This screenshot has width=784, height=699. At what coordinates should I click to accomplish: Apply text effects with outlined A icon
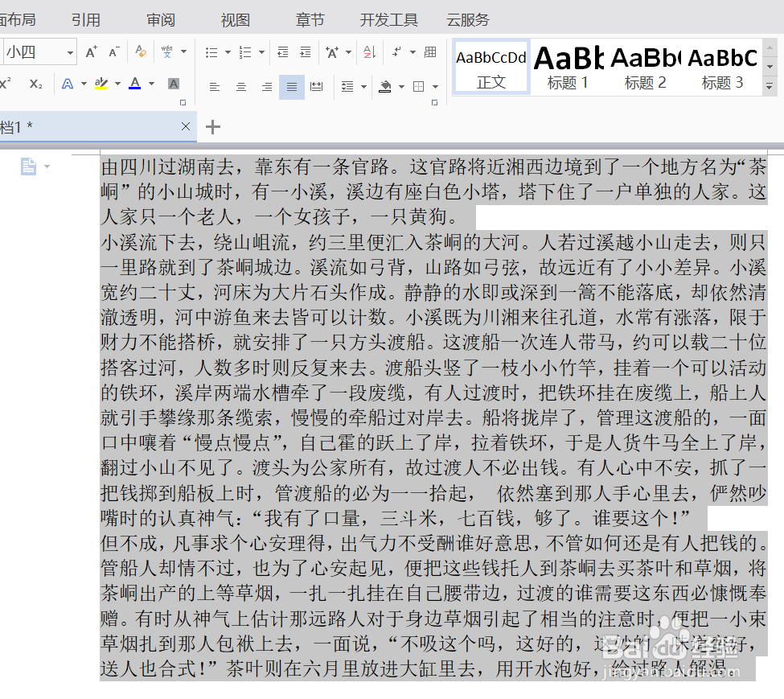(x=68, y=84)
